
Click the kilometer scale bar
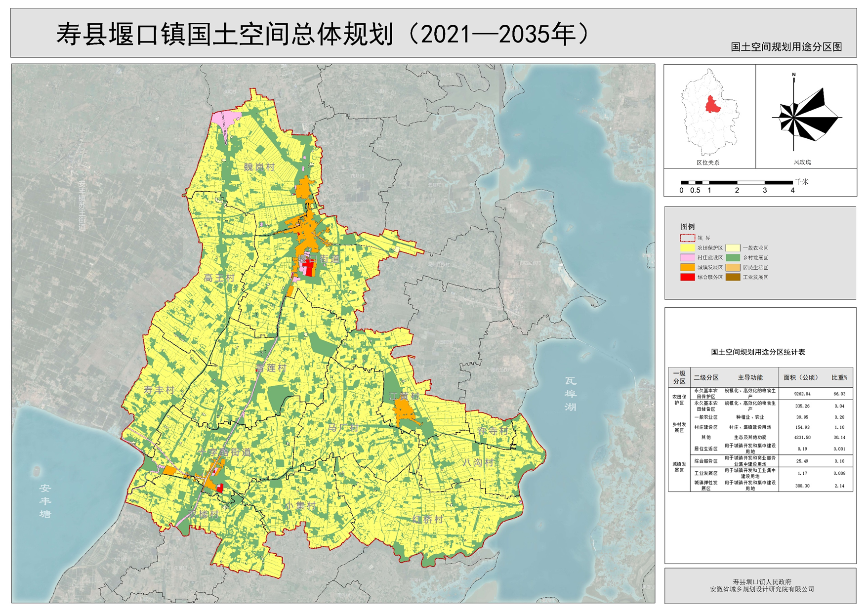pyautogui.click(x=737, y=183)
